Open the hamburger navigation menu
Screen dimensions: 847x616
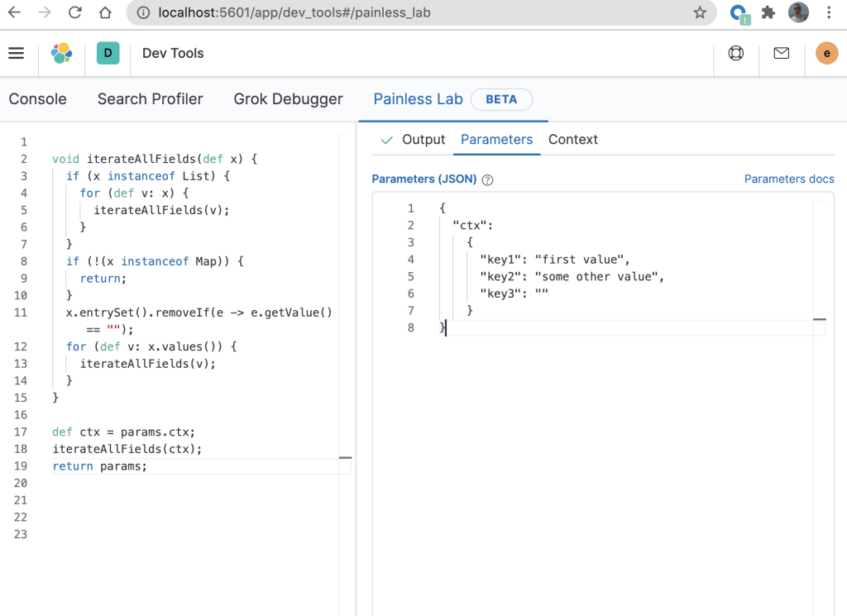(16, 54)
